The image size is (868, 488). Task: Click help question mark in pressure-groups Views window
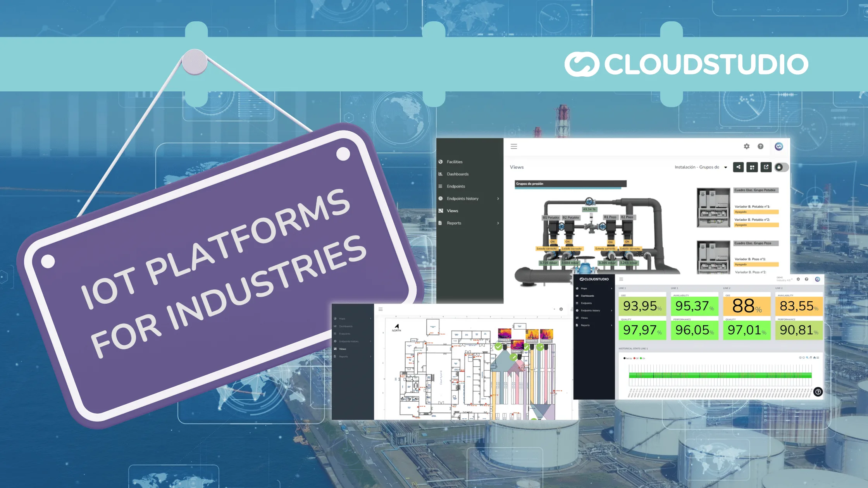761,146
